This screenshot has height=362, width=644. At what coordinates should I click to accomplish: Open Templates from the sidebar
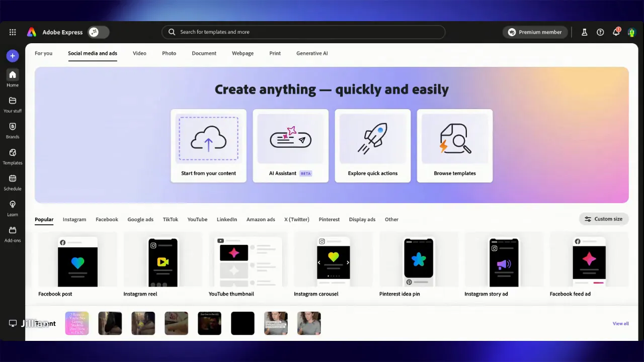[x=12, y=156]
